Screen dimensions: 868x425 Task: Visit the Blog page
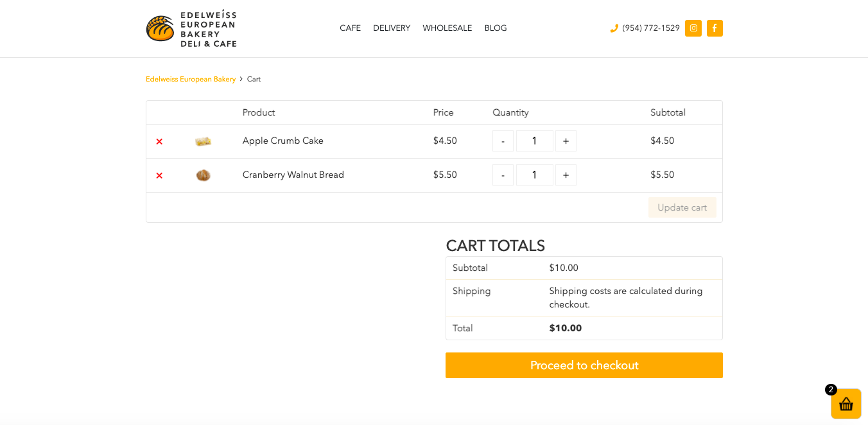pos(496,28)
